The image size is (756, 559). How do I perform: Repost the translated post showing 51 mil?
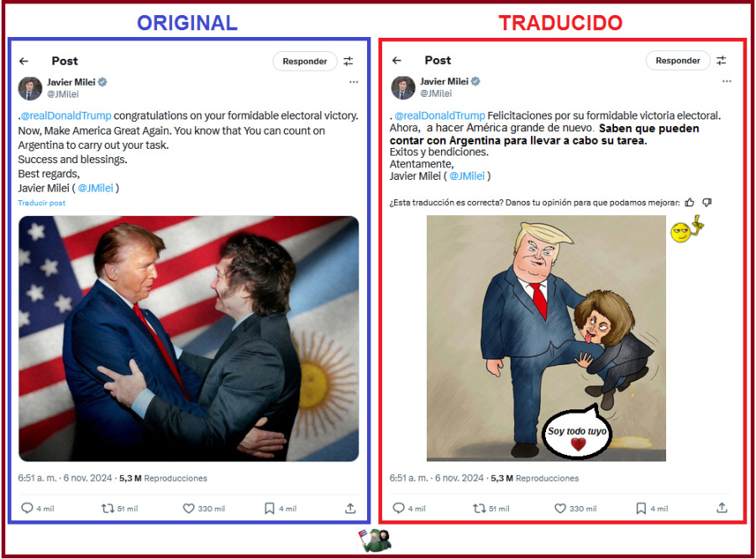pos(480,509)
